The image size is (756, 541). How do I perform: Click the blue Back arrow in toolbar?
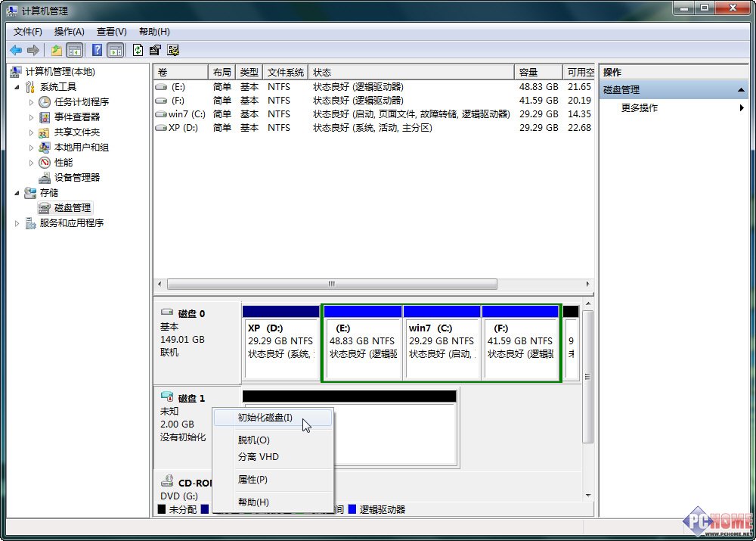coord(16,50)
